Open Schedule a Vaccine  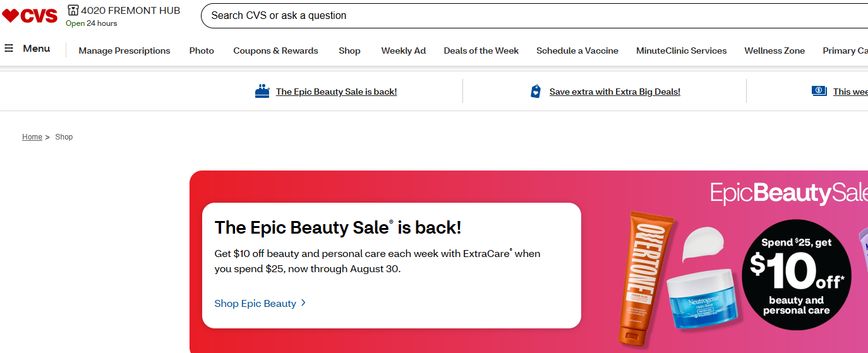pyautogui.click(x=577, y=51)
